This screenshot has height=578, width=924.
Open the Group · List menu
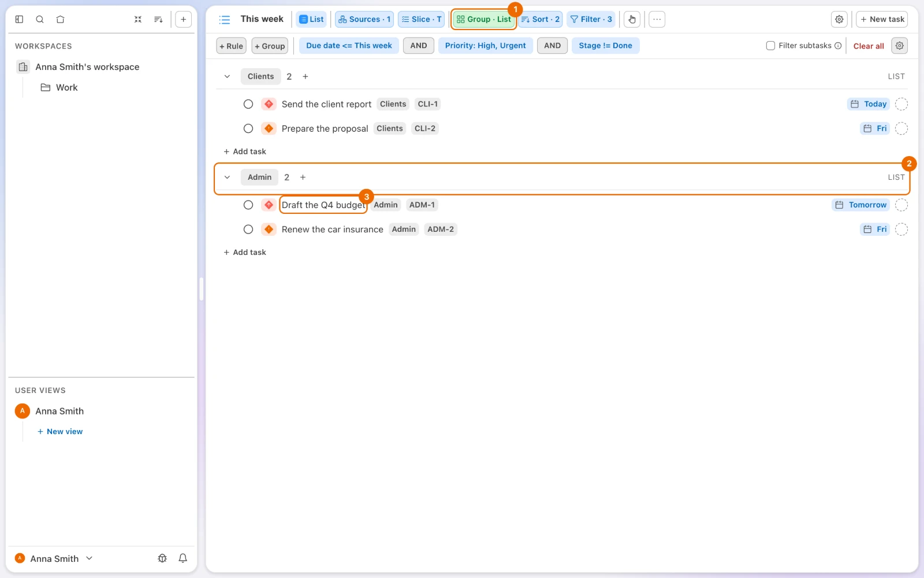484,19
